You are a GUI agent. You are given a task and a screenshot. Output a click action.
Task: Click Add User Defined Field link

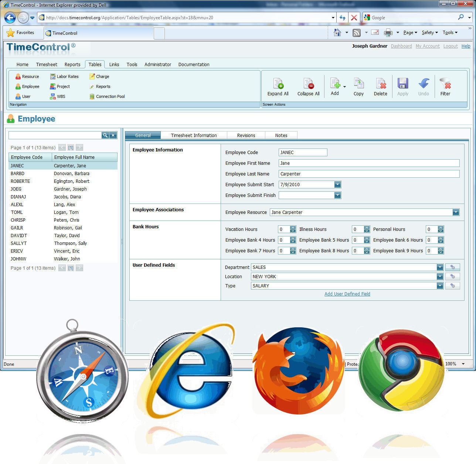pyautogui.click(x=347, y=294)
